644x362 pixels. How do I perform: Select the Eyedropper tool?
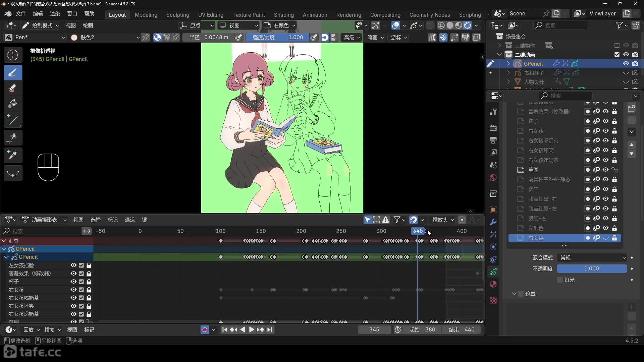(13, 155)
